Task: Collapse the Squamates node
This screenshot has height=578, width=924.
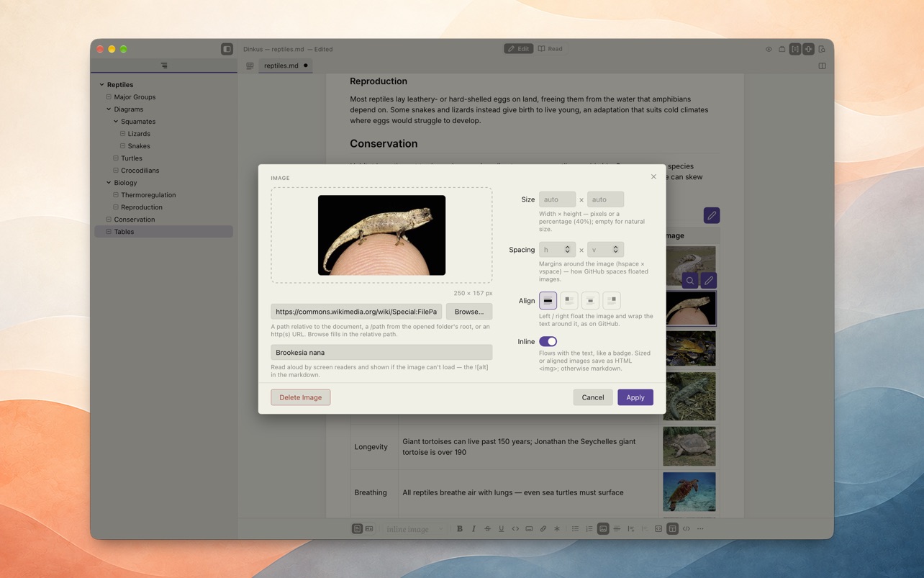Action: pos(116,122)
